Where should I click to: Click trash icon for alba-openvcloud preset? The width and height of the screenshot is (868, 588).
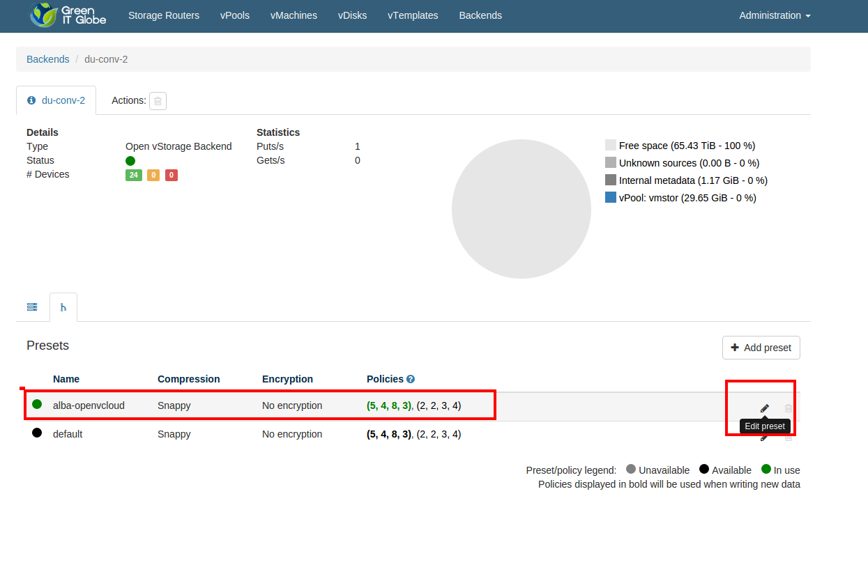[789, 408]
